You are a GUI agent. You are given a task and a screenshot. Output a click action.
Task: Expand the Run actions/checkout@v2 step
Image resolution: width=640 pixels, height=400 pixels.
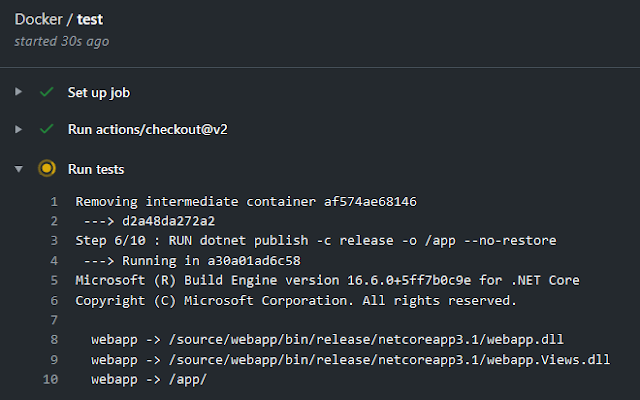point(18,130)
